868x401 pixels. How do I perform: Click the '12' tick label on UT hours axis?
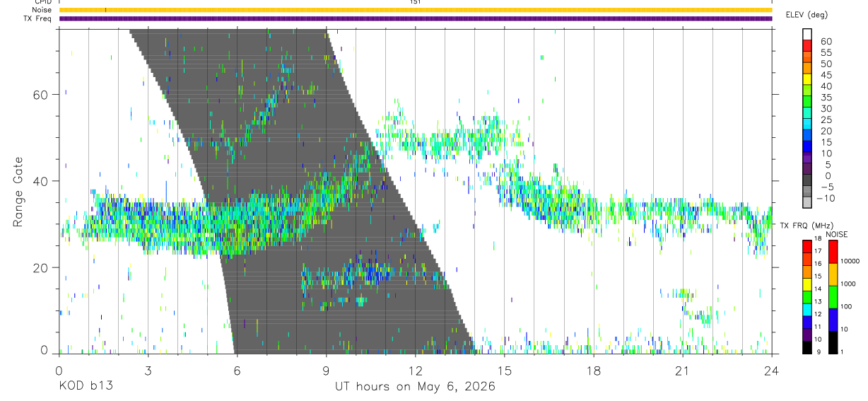click(x=415, y=371)
